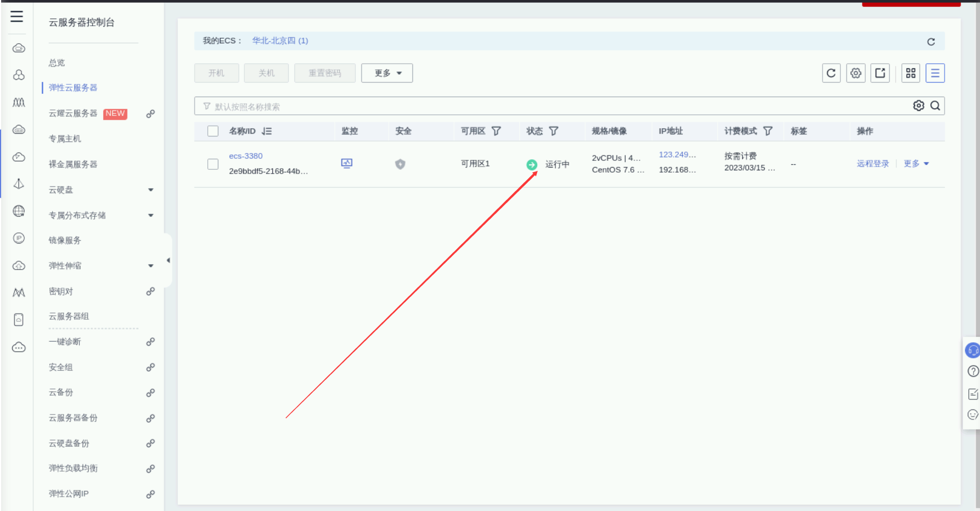Image resolution: width=980 pixels, height=511 pixels.
Task: Click the refresh button above the server table
Action: [x=831, y=73]
